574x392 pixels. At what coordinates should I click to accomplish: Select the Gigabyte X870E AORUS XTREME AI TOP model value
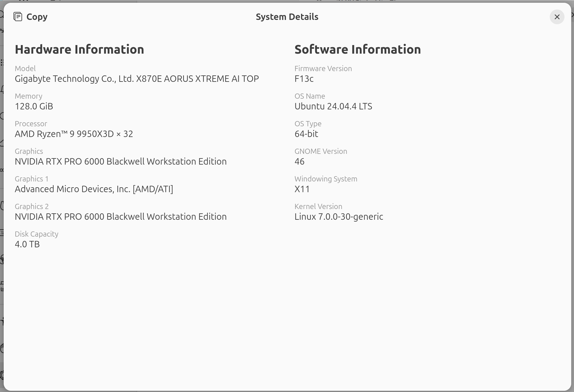click(x=137, y=79)
